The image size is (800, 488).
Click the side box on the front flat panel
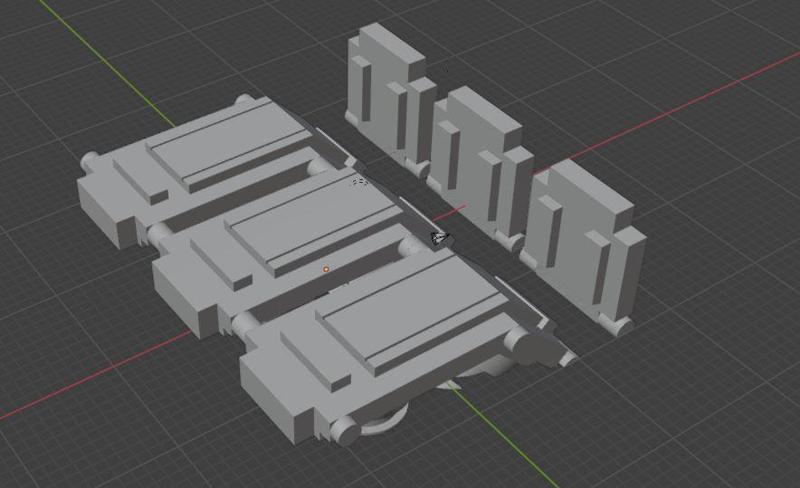[x=276, y=398]
